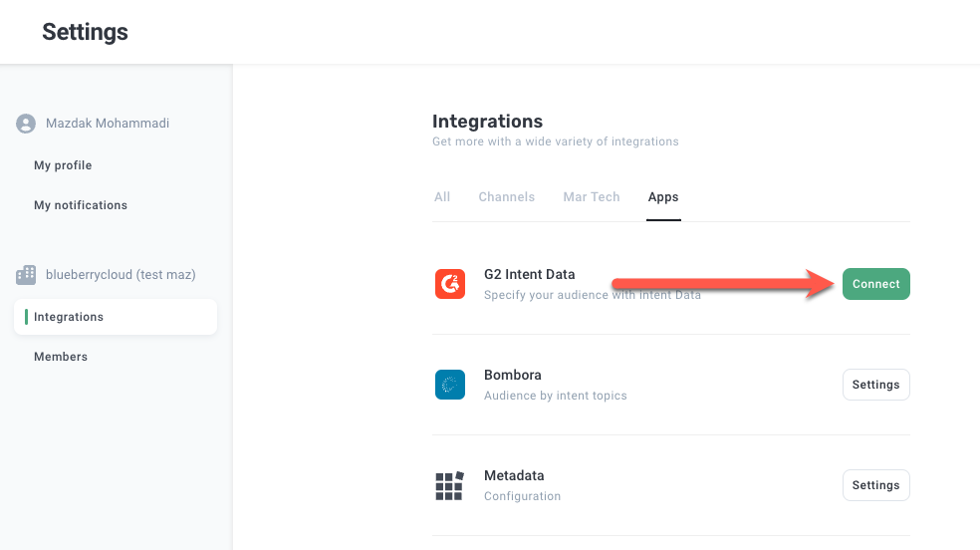Open Settings for the Metadata integration
Viewport: 980px width, 550px height.
click(875, 485)
